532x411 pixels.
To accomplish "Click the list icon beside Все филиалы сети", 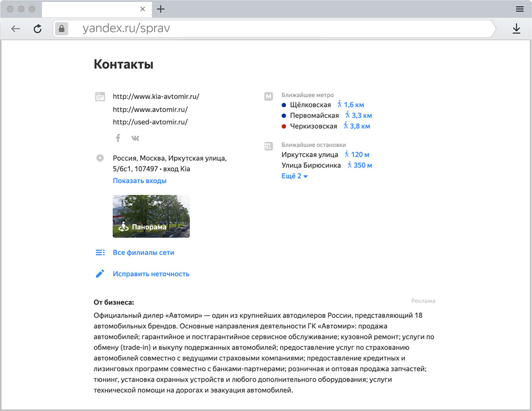I will tap(100, 253).
